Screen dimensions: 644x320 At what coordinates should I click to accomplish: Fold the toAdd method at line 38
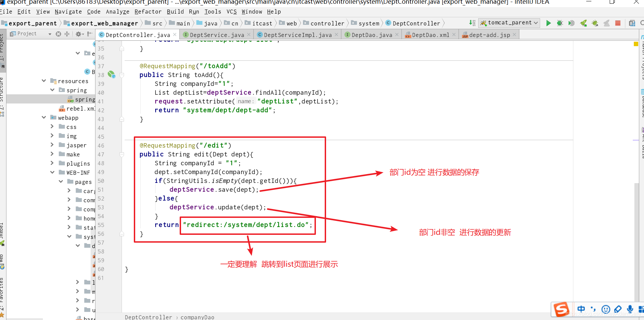(122, 75)
